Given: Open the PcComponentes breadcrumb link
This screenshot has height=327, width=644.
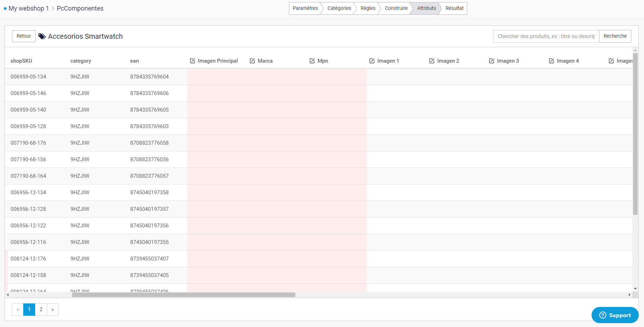Looking at the screenshot, I should (80, 8).
